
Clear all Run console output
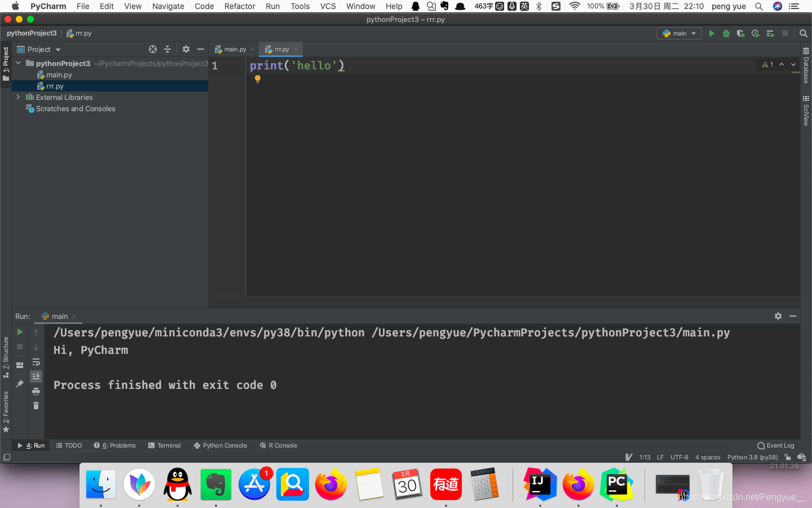[36, 406]
